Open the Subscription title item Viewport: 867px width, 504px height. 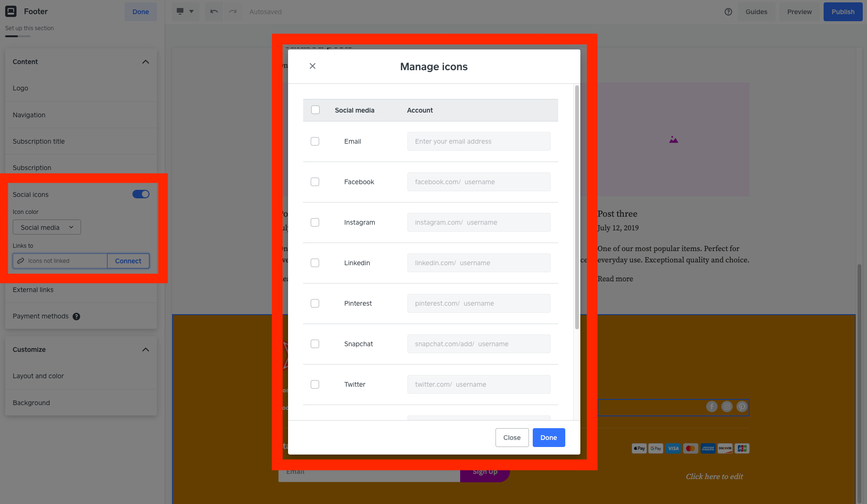81,141
